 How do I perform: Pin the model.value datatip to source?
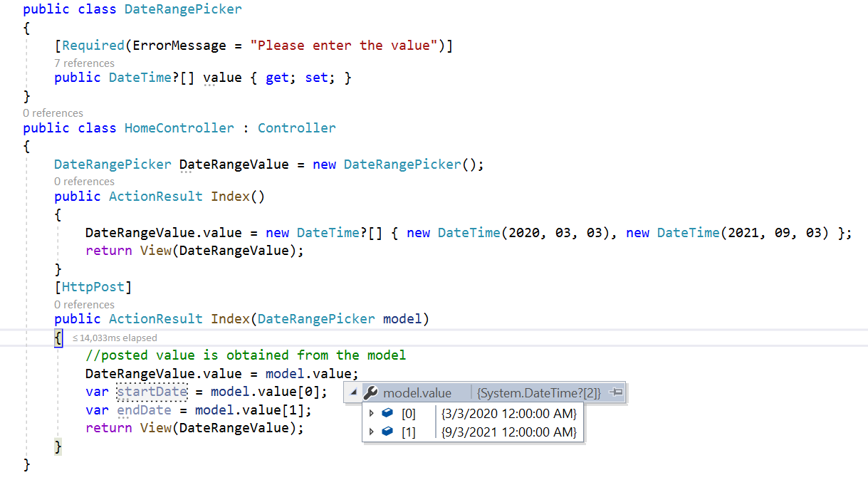(x=617, y=392)
